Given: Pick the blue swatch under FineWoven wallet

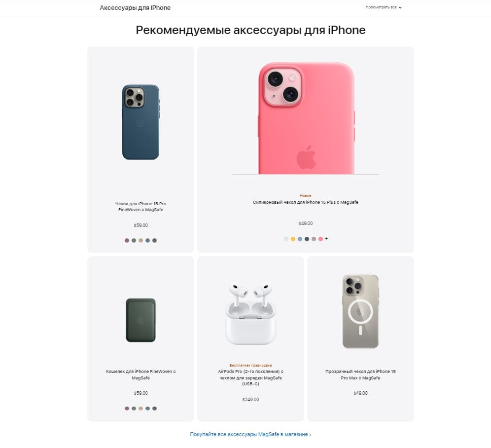Looking at the screenshot, I should [x=147, y=409].
